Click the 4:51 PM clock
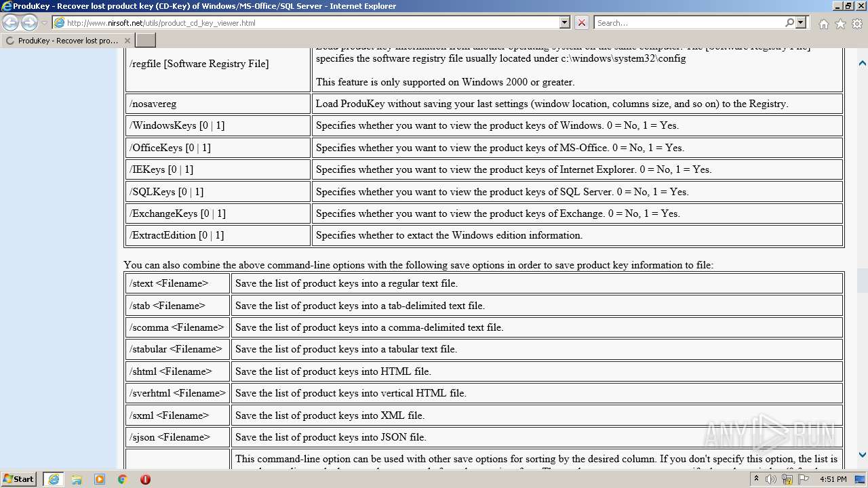This screenshot has height=488, width=868. (x=833, y=479)
